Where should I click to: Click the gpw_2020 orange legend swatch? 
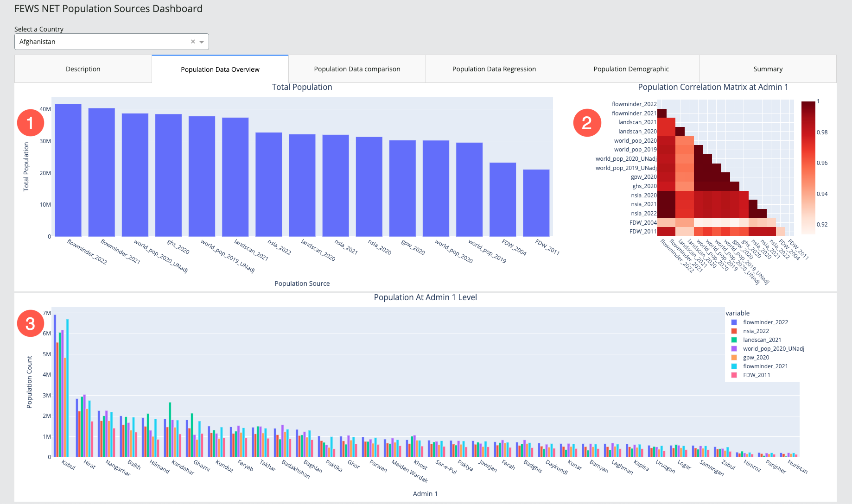point(734,358)
